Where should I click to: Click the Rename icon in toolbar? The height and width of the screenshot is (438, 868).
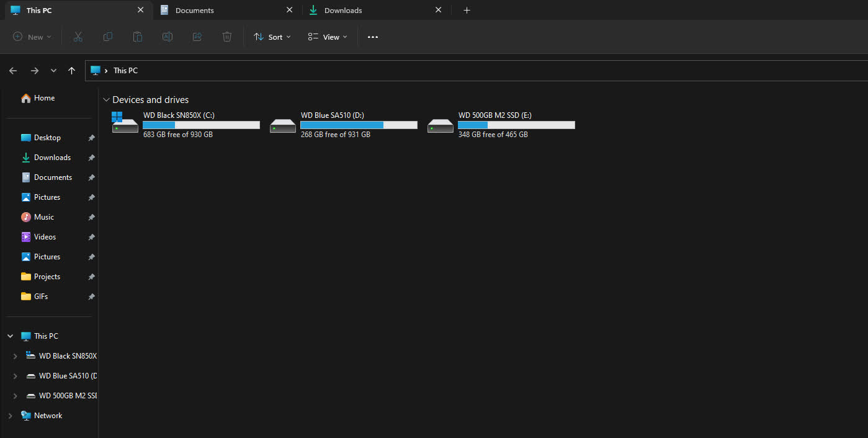coord(167,37)
